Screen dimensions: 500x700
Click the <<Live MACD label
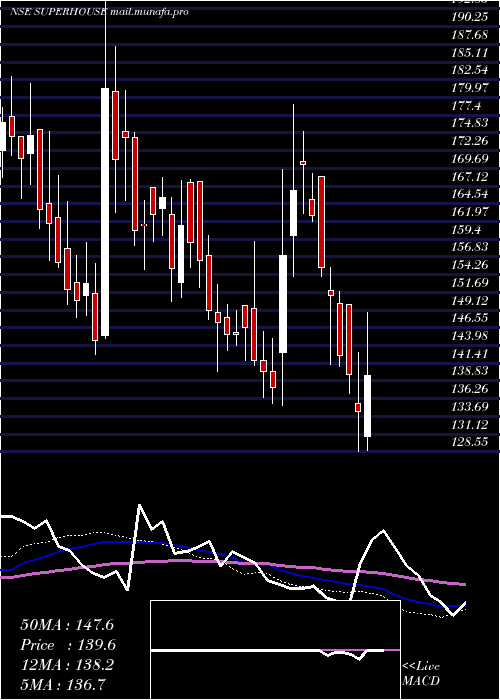421,673
